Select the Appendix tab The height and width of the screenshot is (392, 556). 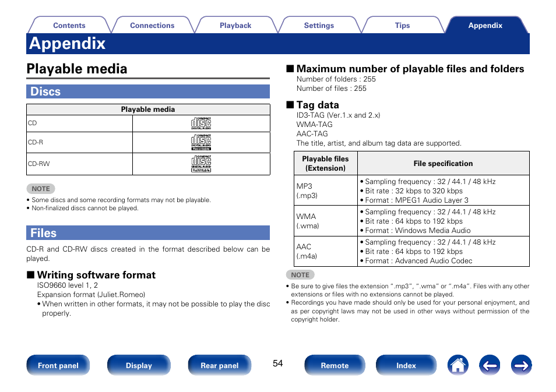coord(485,25)
